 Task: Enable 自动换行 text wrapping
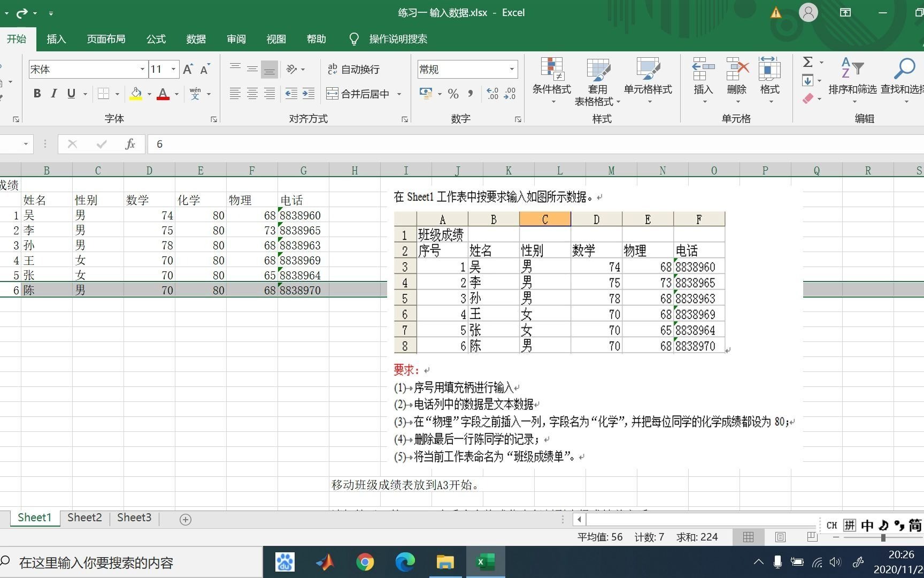click(354, 69)
